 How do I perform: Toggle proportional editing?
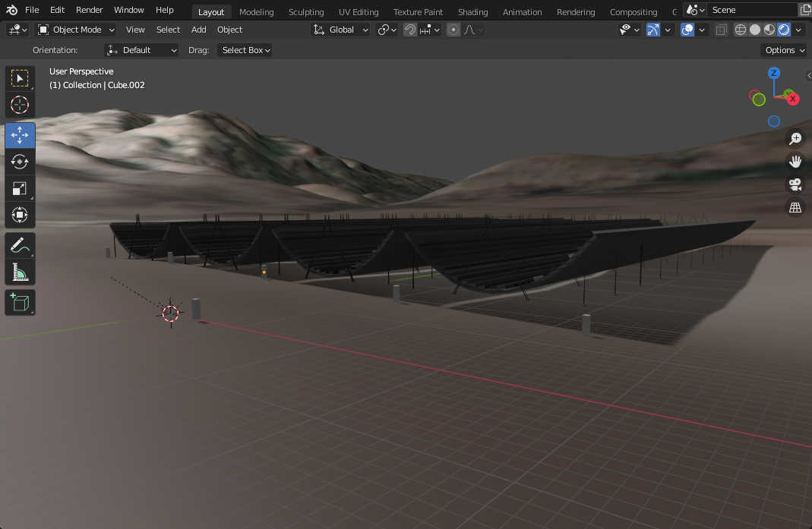click(x=452, y=30)
